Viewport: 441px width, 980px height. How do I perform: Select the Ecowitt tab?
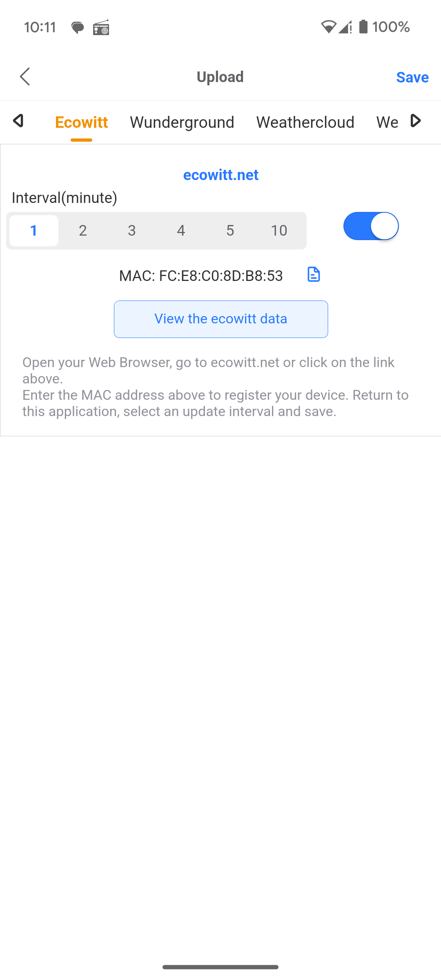click(x=82, y=122)
